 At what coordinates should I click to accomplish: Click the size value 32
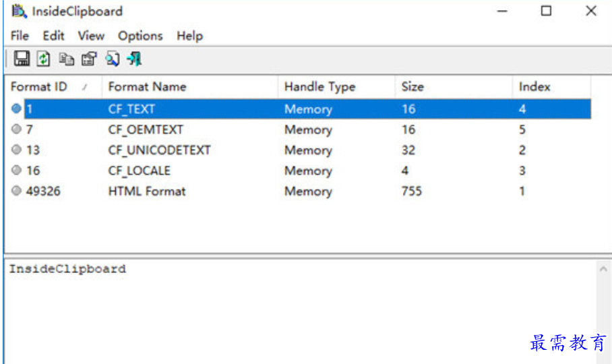408,150
